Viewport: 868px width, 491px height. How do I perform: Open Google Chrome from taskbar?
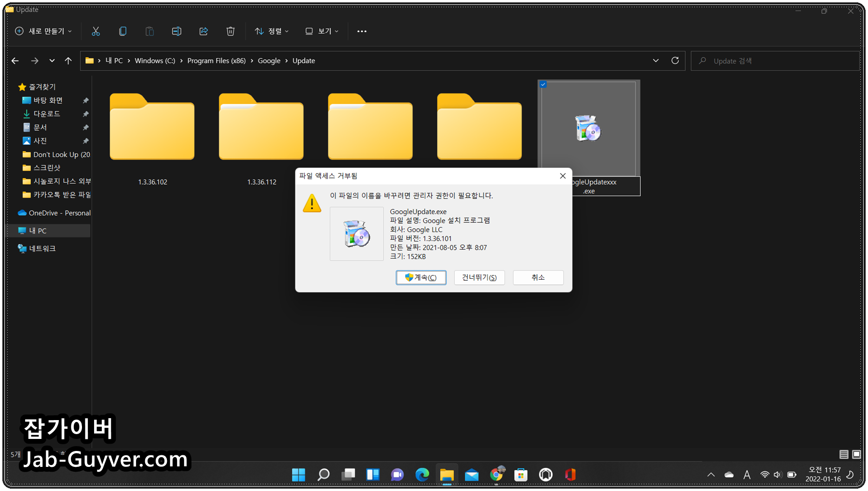click(496, 475)
